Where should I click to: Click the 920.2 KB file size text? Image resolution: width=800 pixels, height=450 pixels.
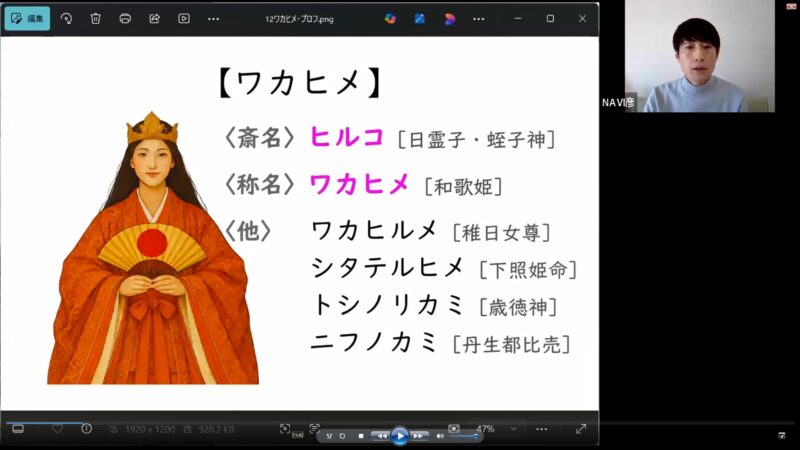pyautogui.click(x=216, y=430)
